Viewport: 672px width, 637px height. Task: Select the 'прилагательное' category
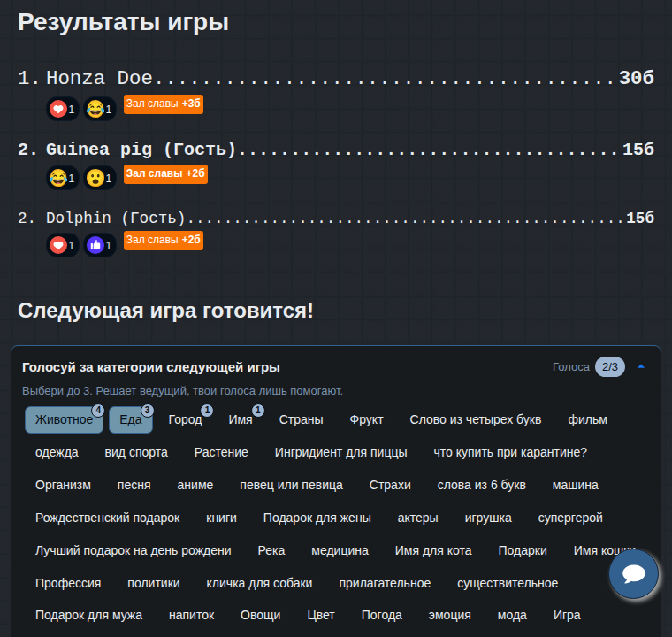tap(385, 583)
